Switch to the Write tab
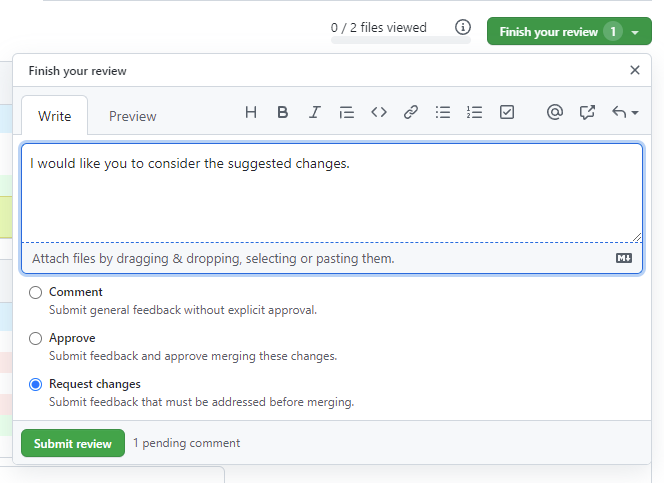The width and height of the screenshot is (664, 483). tap(54, 116)
